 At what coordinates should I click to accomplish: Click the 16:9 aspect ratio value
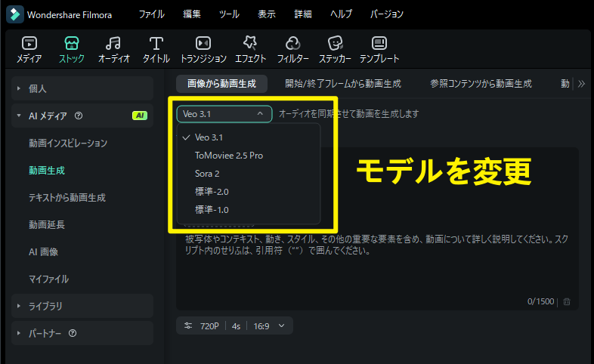click(x=261, y=326)
